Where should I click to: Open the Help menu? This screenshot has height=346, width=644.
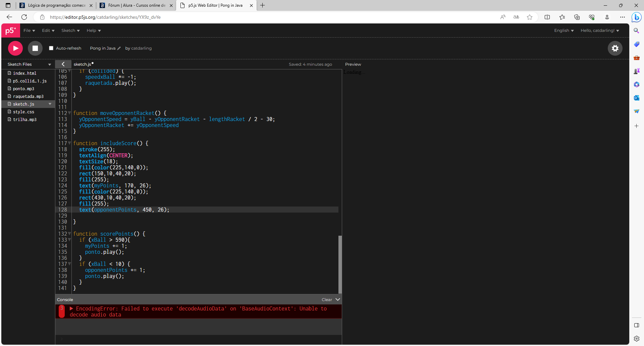pyautogui.click(x=94, y=31)
